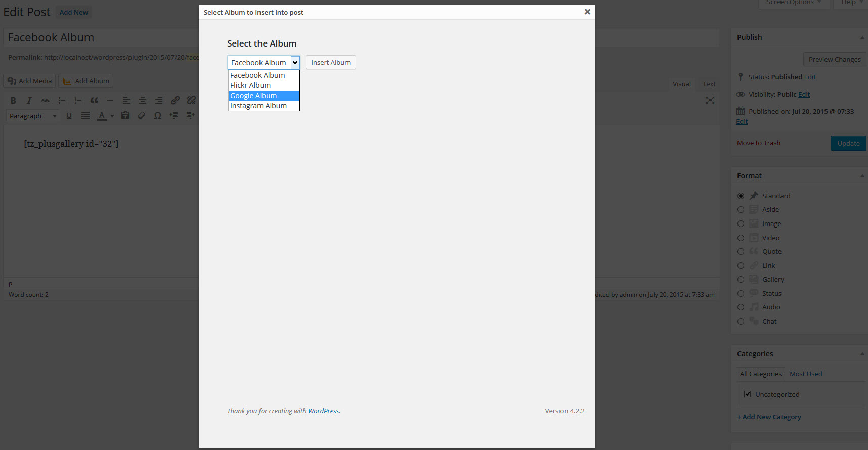868x450 pixels.
Task: Select the Status post format
Action: (x=741, y=293)
